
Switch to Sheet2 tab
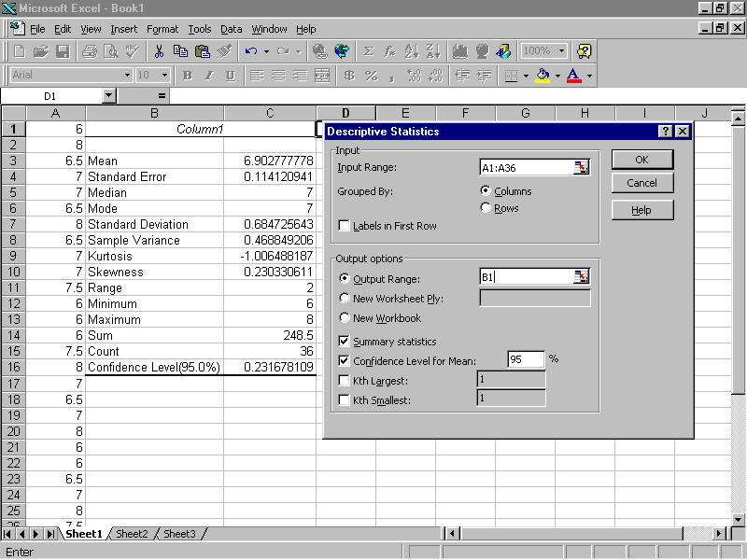[x=130, y=534]
